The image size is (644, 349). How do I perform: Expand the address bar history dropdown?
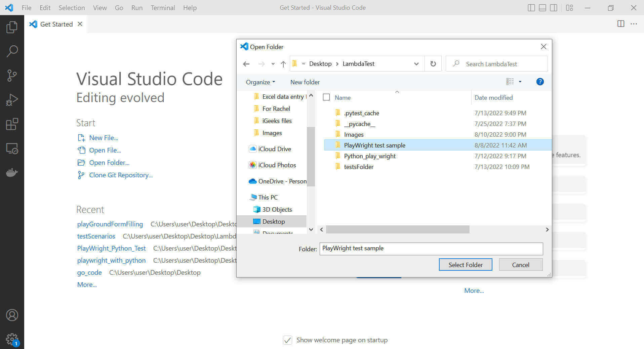tap(416, 63)
